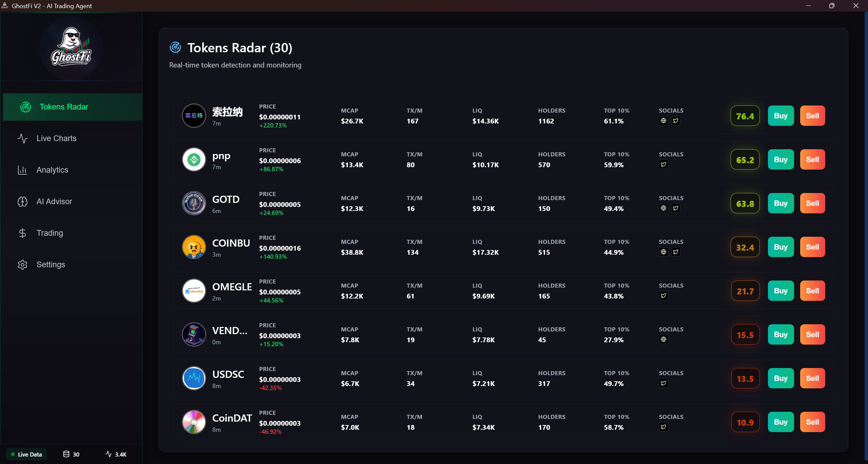Click the Twitter icon for OMEGLE
Image resolution: width=868 pixels, height=464 pixels.
664,295
